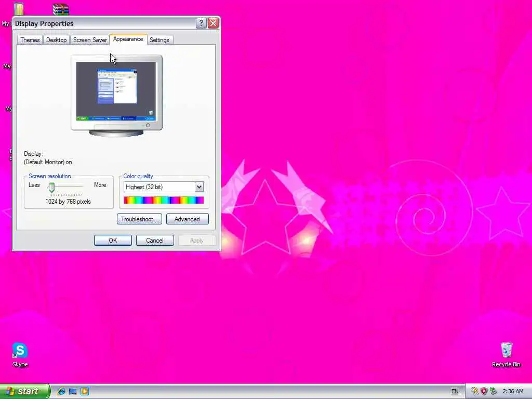Launch Internet Explorer from quick launch
This screenshot has height=399, width=532.
(61, 391)
